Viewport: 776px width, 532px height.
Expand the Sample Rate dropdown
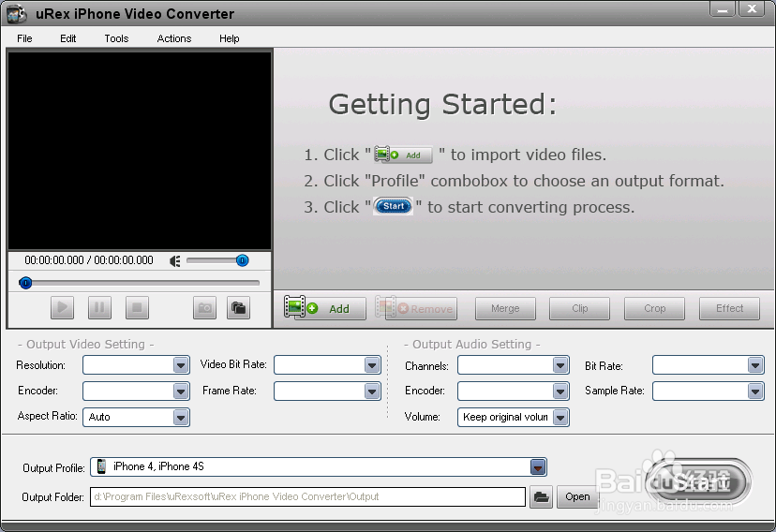pyautogui.click(x=755, y=392)
